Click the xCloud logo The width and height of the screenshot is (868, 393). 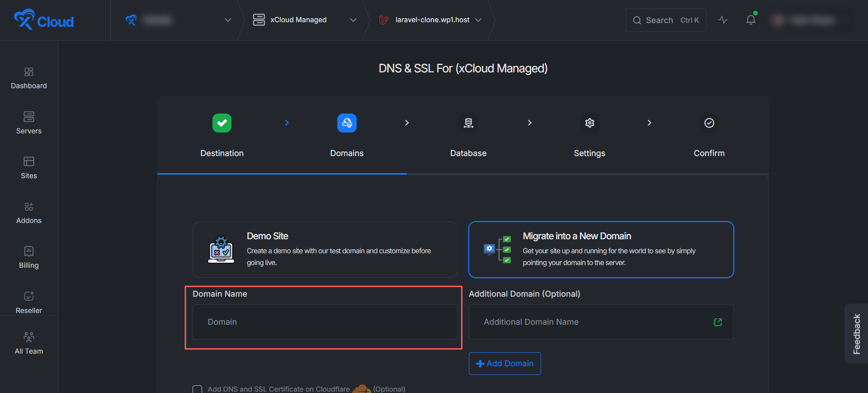coord(44,20)
